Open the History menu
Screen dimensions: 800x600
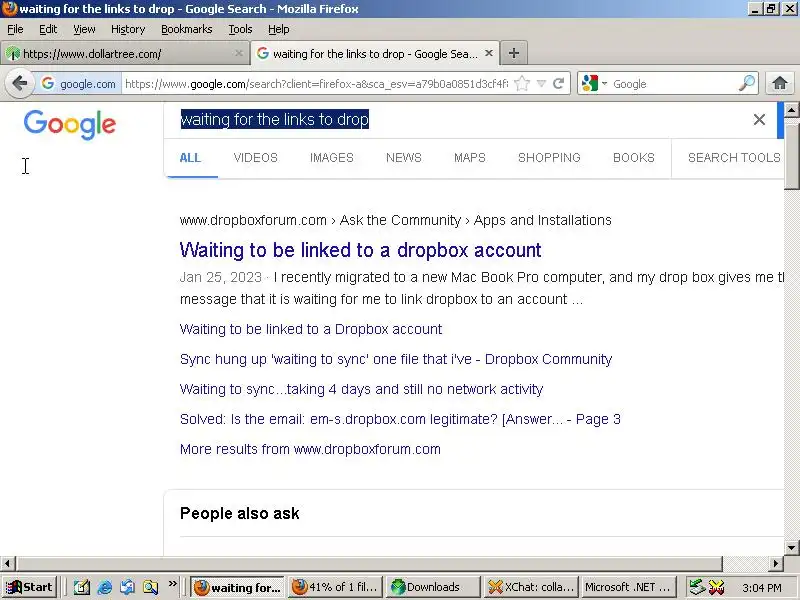click(x=128, y=29)
